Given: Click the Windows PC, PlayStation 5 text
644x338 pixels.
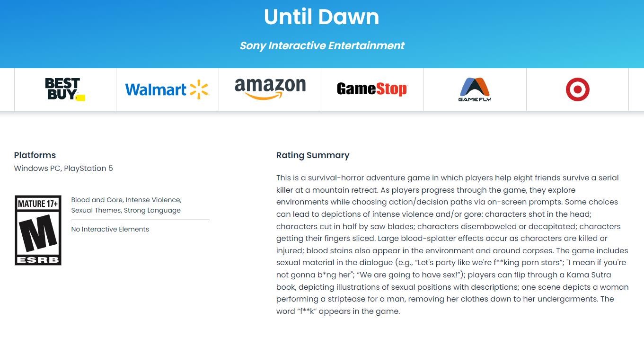Looking at the screenshot, I should pos(63,169).
